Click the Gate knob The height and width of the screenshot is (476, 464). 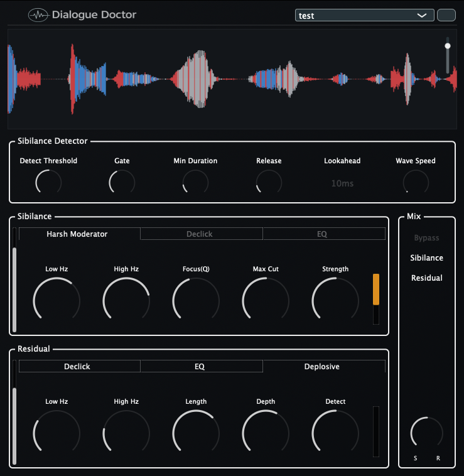click(122, 183)
